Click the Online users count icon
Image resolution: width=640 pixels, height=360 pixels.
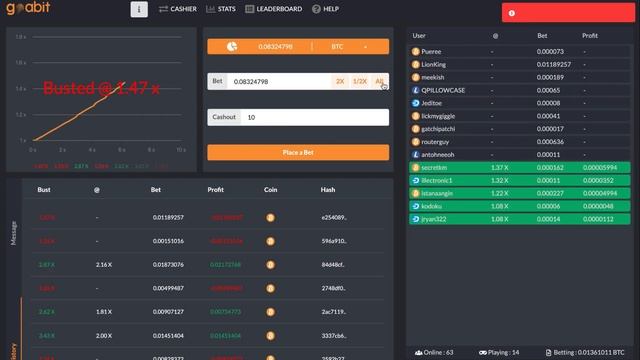coord(418,352)
